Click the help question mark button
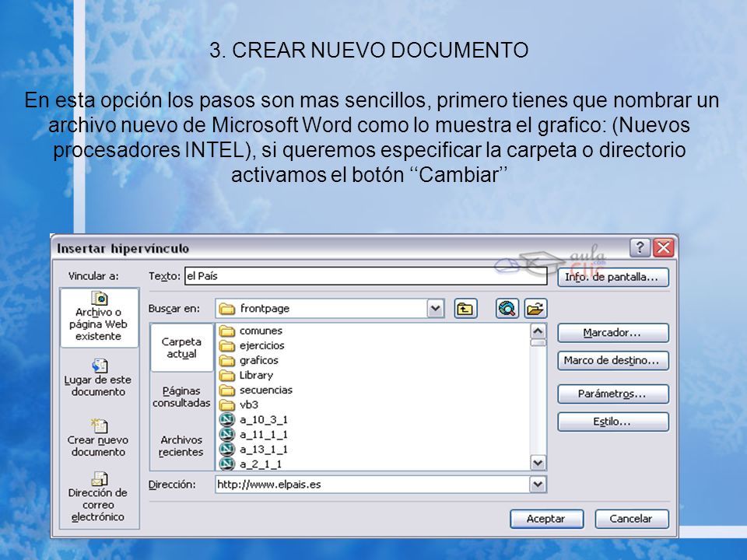 point(640,247)
